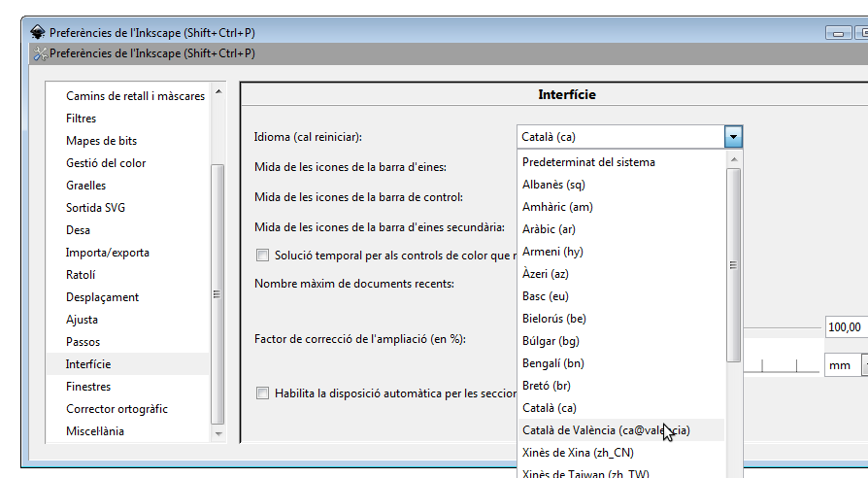Select the highlighted Interfície category
Viewport: 868px width, 478px height.
click(128, 364)
